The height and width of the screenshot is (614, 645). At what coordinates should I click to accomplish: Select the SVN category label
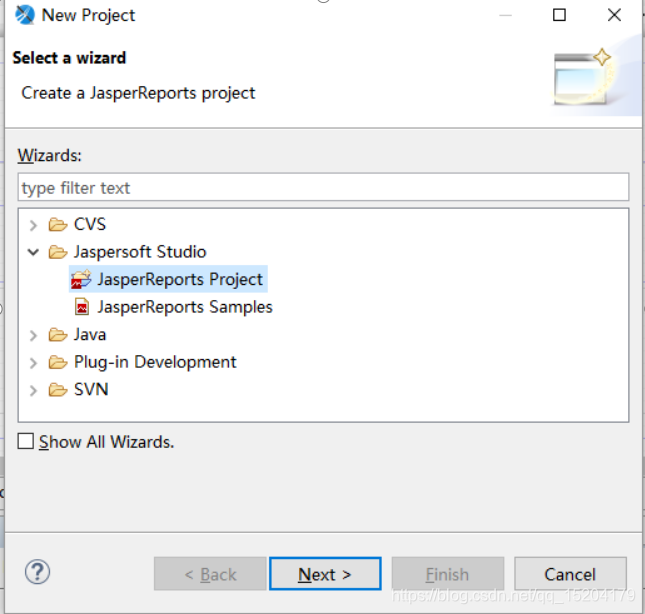91,389
